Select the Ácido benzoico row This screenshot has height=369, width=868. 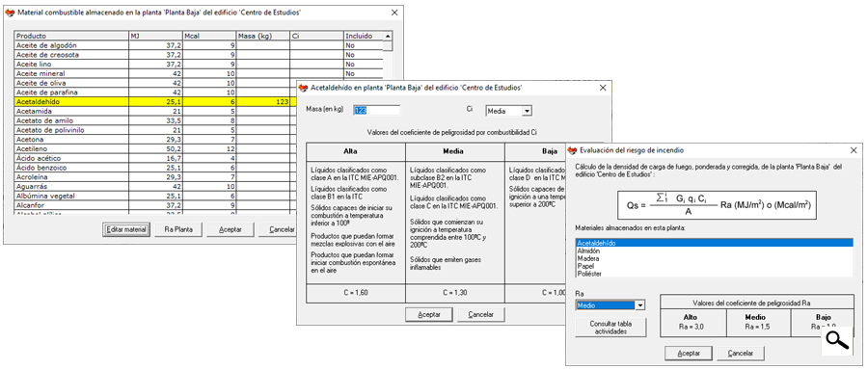pos(155,168)
